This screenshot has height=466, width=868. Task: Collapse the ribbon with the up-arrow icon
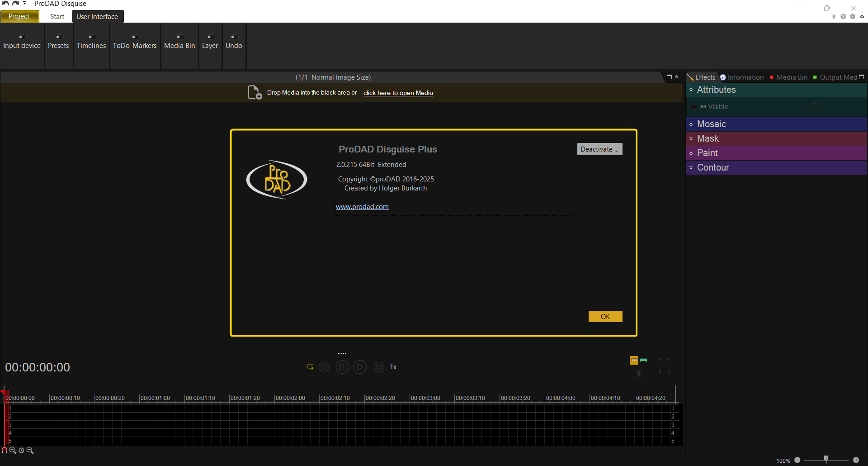[862, 16]
